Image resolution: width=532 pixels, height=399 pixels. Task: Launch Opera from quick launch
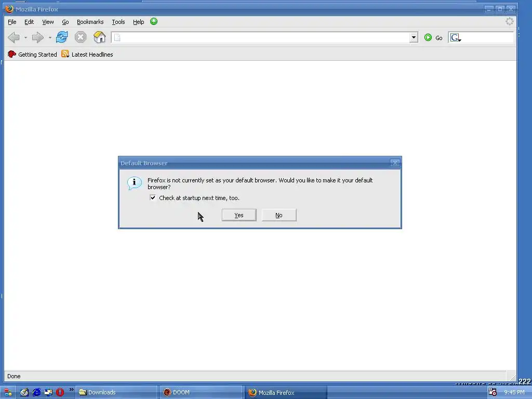pyautogui.click(x=60, y=392)
